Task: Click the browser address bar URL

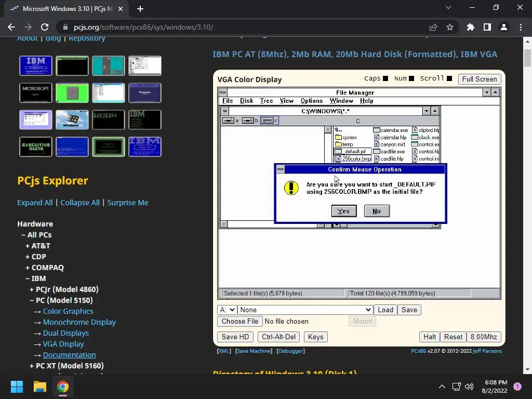Action: point(143,27)
